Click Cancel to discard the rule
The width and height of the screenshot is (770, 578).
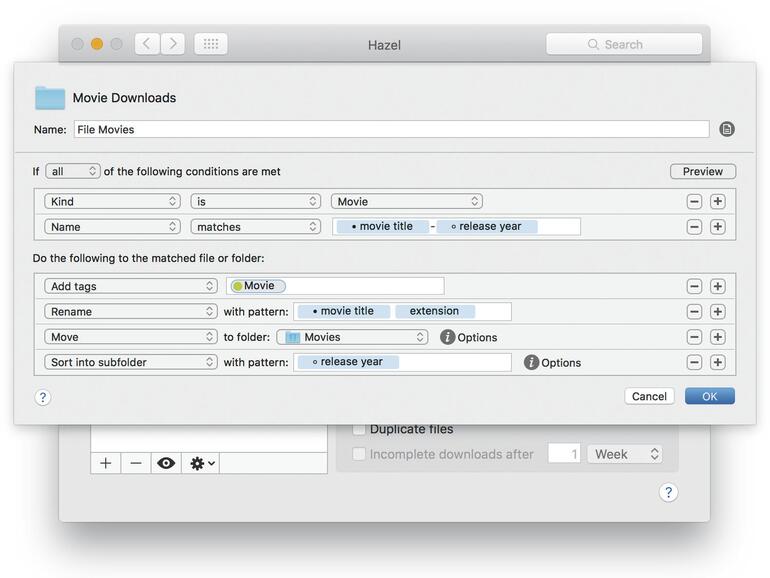[x=649, y=396]
